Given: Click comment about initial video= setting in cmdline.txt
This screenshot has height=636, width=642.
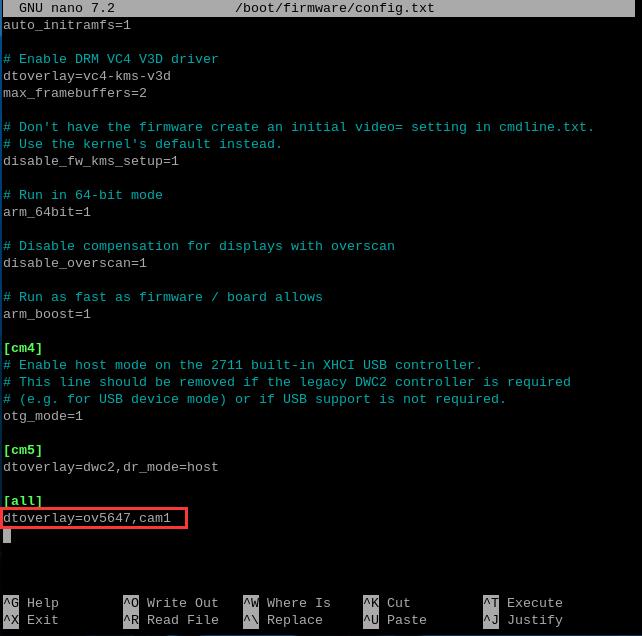Looking at the screenshot, I should tap(298, 127).
